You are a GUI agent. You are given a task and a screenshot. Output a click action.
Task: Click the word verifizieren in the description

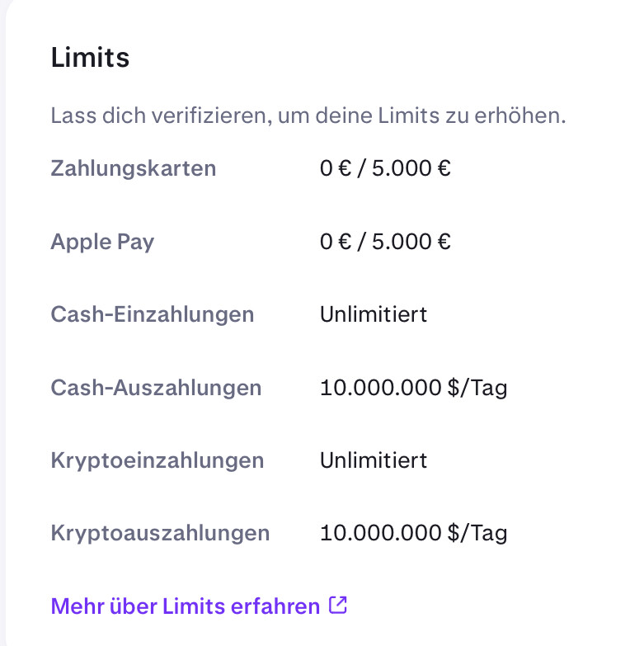click(212, 116)
